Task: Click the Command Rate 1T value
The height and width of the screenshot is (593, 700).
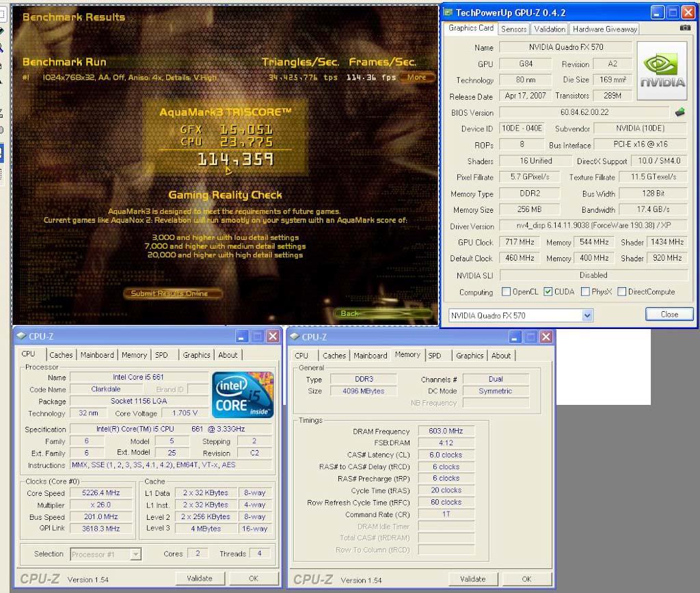Action: [446, 514]
